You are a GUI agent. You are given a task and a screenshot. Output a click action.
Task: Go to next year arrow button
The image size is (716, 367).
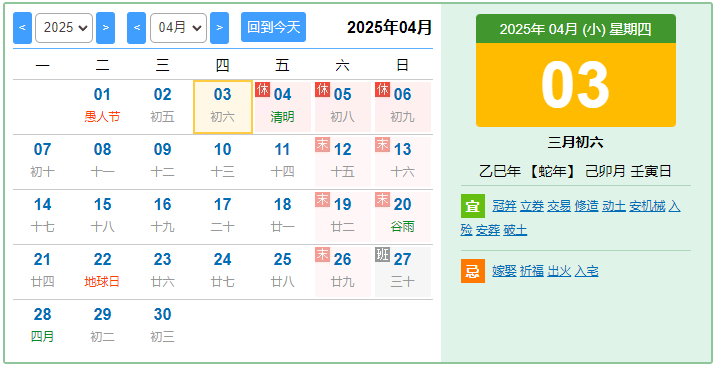pos(105,28)
